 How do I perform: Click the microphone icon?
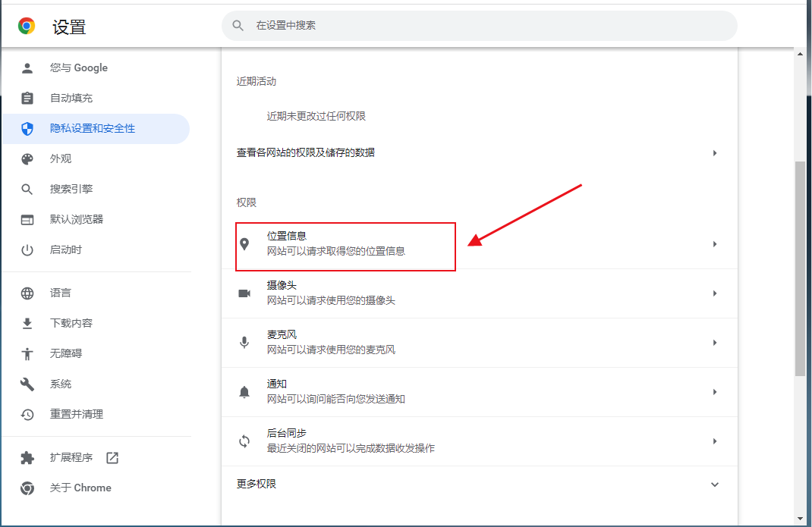click(x=244, y=343)
